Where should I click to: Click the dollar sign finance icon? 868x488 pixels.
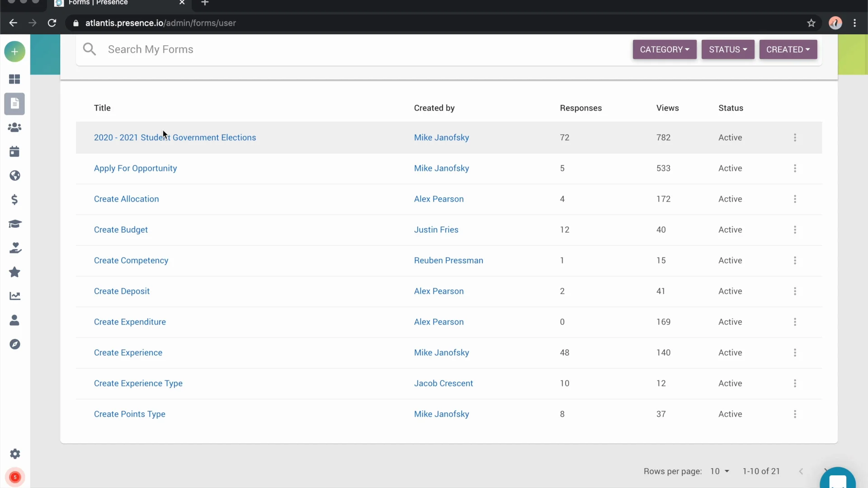click(x=14, y=199)
